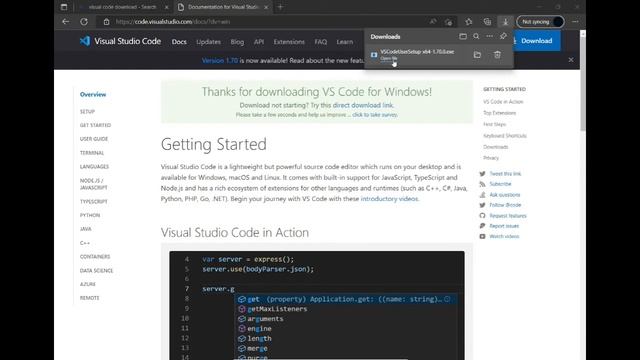Click the direct download link
Screen dimensions: 640x360
(362, 105)
